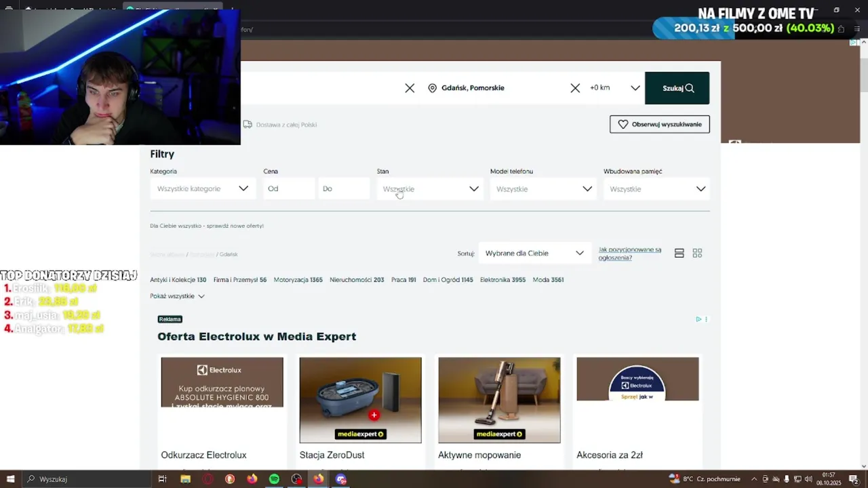Open the Nieruchomości 203 category
The width and height of the screenshot is (868, 488).
pos(357,280)
